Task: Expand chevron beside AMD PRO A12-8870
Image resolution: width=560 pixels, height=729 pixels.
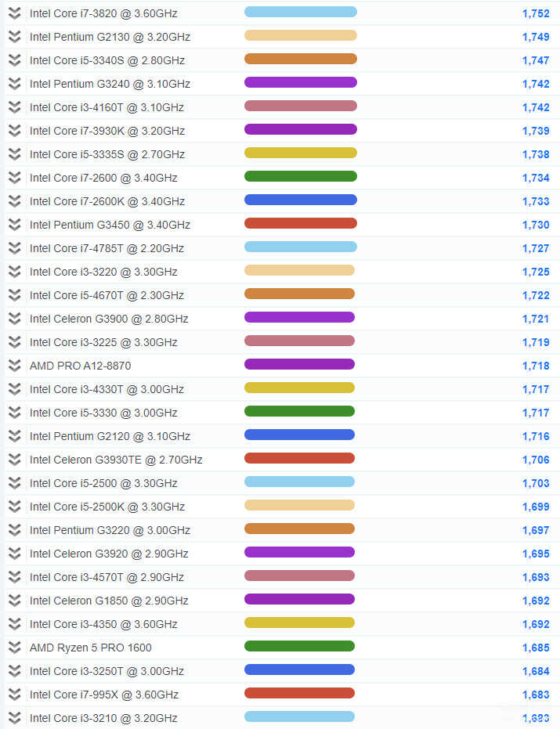Action: point(15,366)
